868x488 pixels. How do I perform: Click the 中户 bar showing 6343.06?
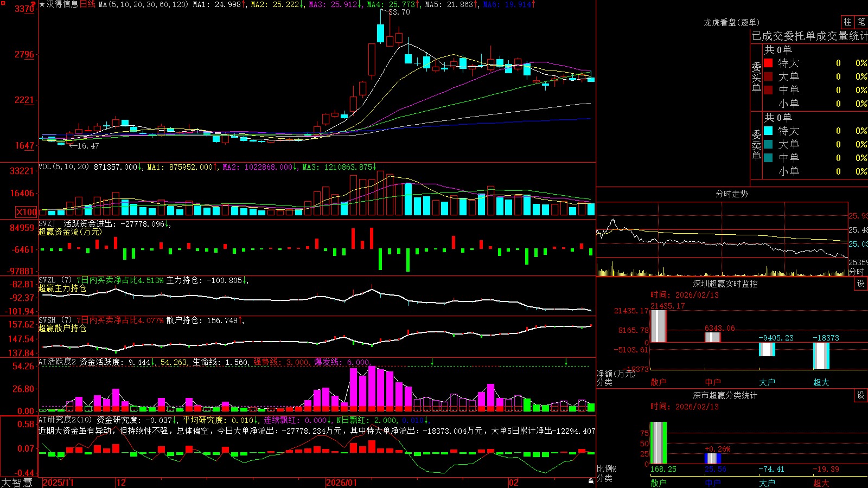[713, 337]
